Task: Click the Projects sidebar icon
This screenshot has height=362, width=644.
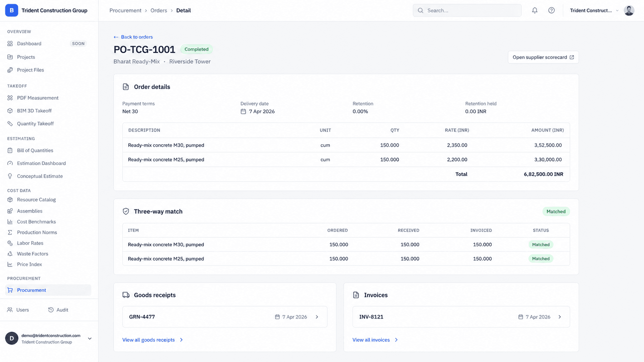Action: click(10, 57)
